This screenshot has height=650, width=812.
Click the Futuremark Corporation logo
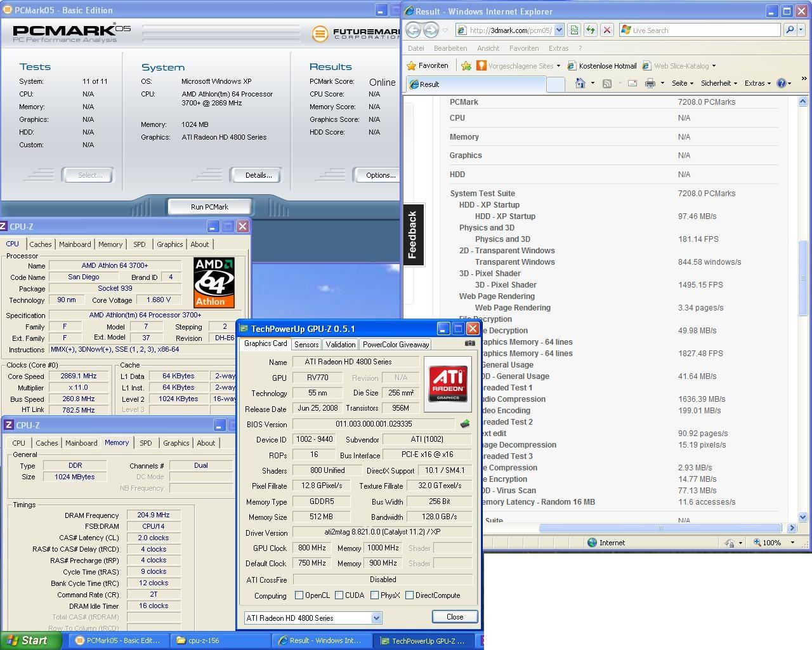356,33
